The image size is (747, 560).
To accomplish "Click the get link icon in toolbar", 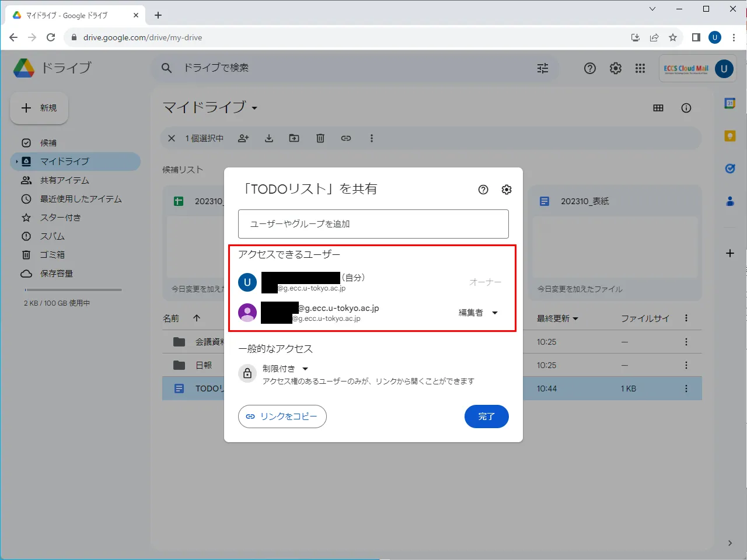I will [346, 138].
